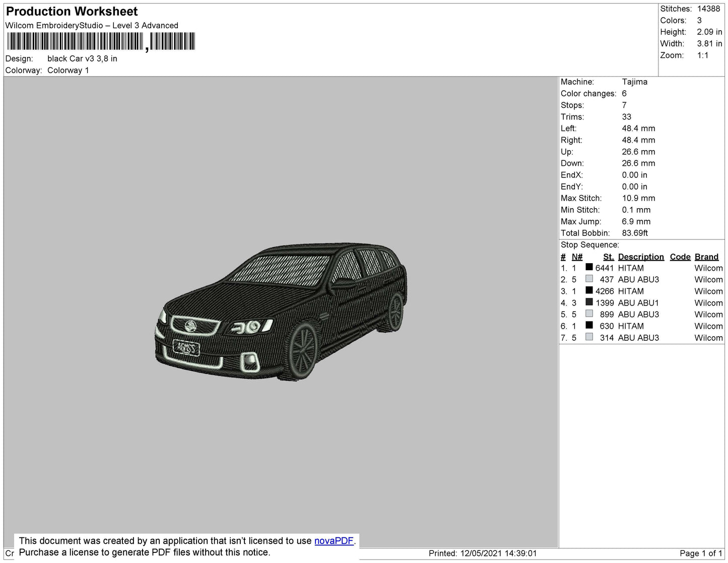Image resolution: width=728 pixels, height=563 pixels.
Task: Click the 'St.' column header
Action: tap(609, 257)
